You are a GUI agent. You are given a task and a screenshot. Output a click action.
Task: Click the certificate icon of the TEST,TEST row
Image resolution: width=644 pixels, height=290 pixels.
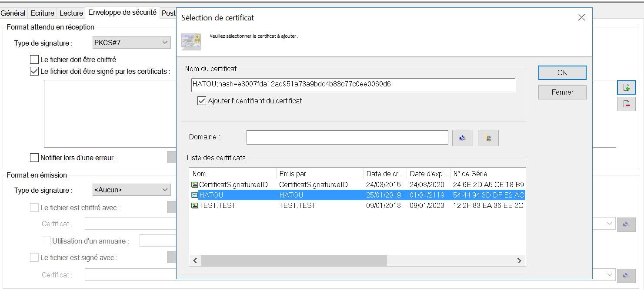[194, 206]
